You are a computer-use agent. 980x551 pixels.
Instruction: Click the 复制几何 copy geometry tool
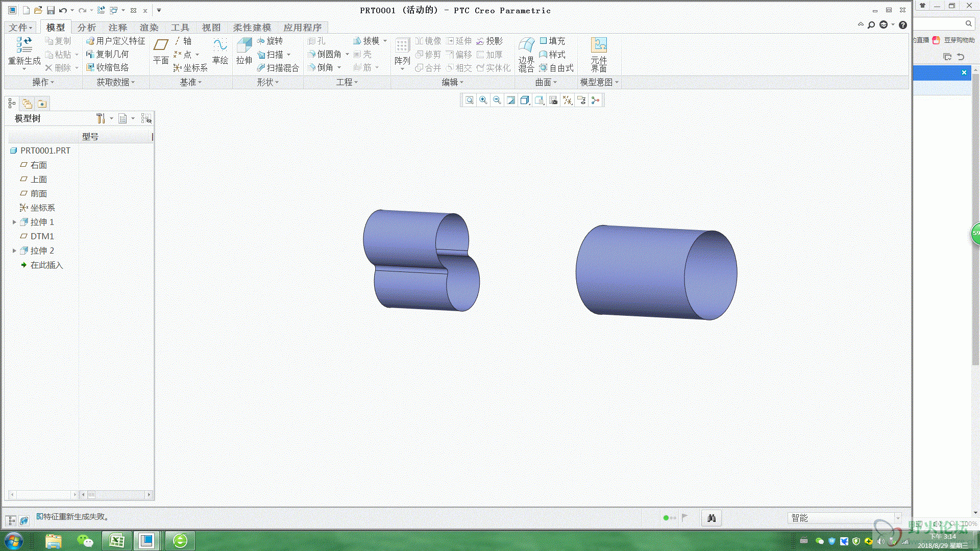coord(108,54)
